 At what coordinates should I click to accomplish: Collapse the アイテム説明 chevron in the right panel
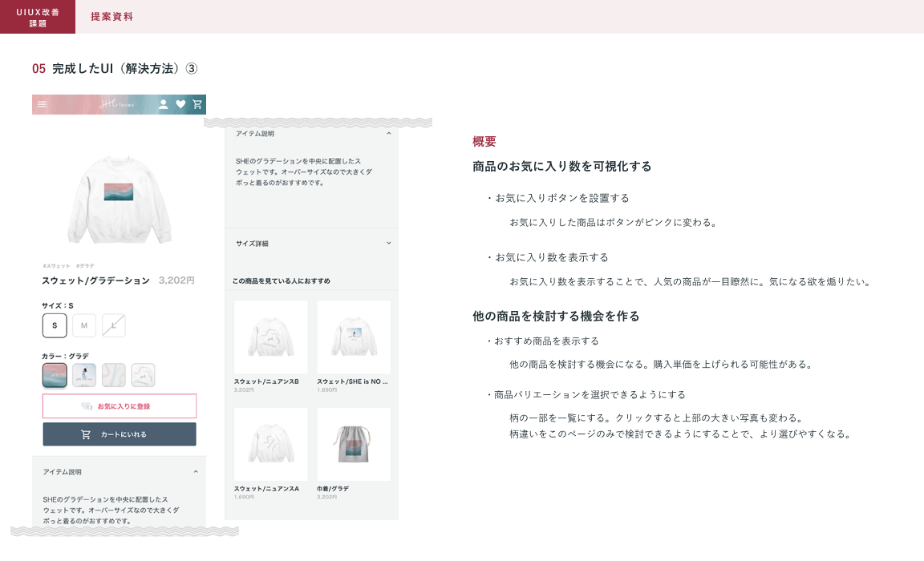click(388, 134)
